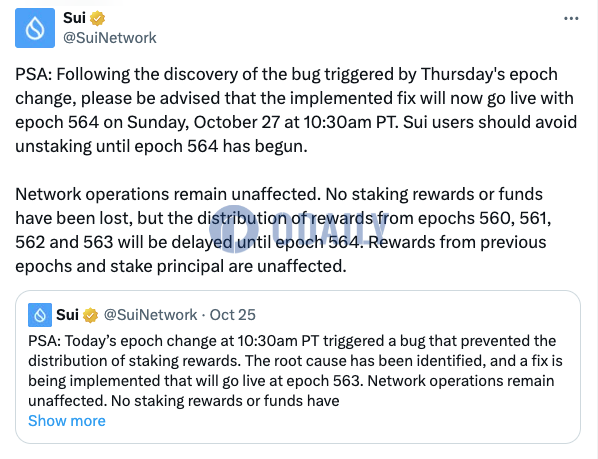Select the Sui name in the quoted tweet
Image resolution: width=598 pixels, height=459 pixels.
pos(68,315)
